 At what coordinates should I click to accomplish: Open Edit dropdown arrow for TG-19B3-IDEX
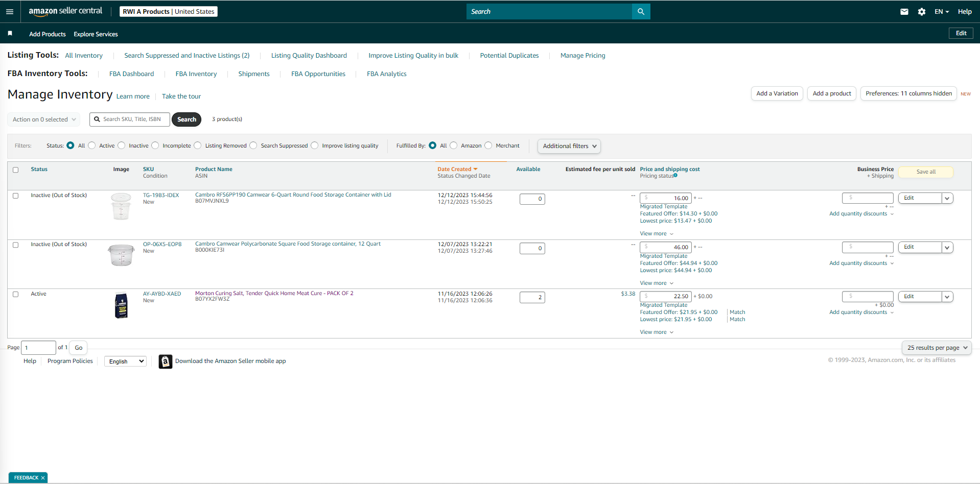click(947, 198)
